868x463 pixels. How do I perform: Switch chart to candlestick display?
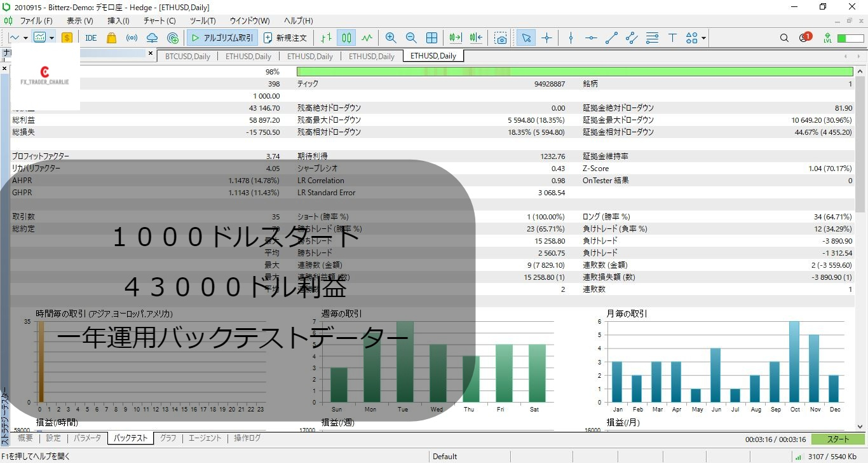coord(346,38)
